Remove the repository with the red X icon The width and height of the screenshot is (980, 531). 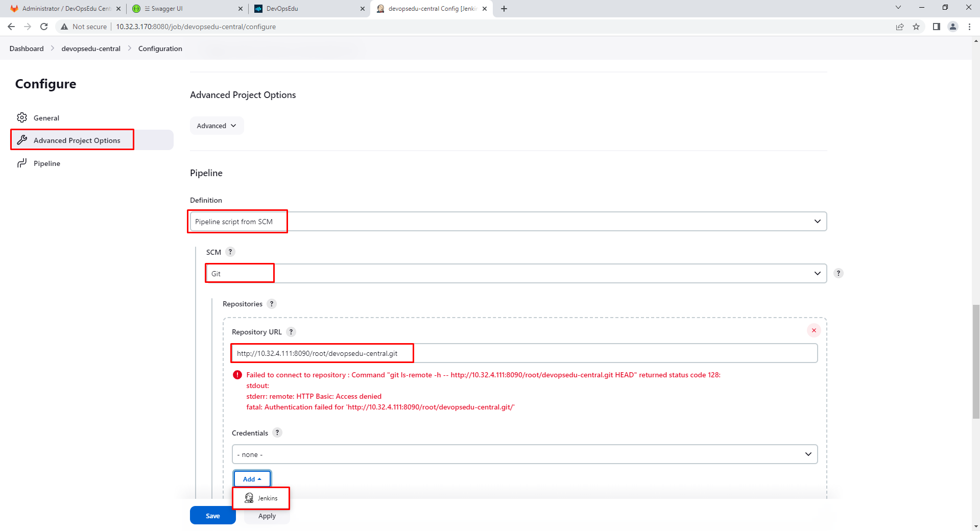[814, 330]
